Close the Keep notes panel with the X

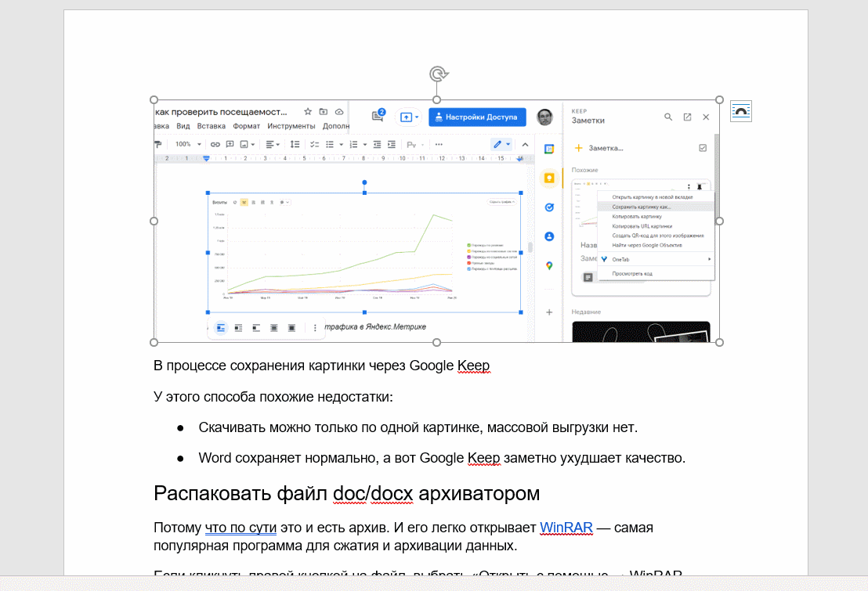tap(706, 117)
